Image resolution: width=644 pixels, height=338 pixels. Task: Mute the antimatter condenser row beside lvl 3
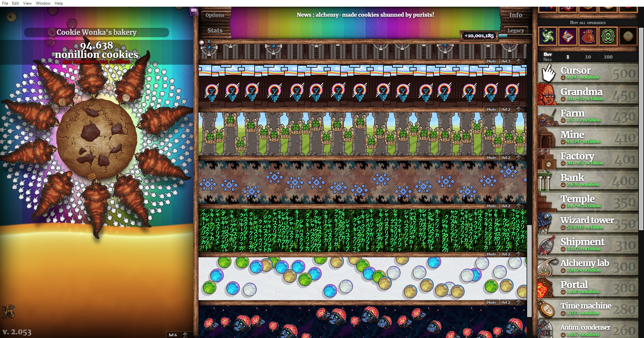pos(492,61)
